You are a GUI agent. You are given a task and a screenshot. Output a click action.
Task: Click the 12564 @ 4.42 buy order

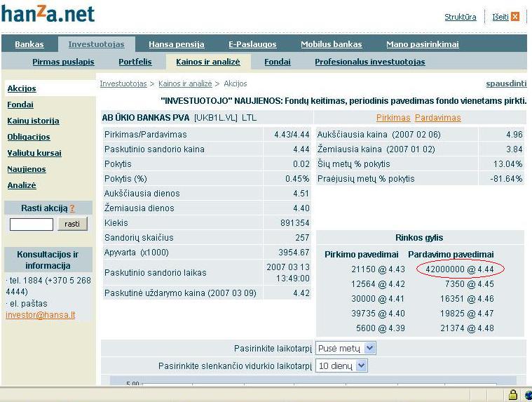pyautogui.click(x=378, y=284)
